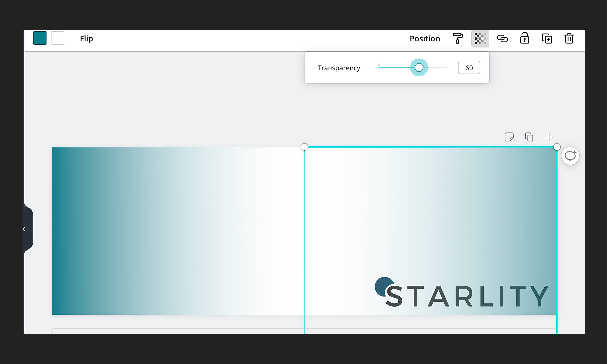
Task: Click the Add comment bubble button
Action: tap(570, 156)
